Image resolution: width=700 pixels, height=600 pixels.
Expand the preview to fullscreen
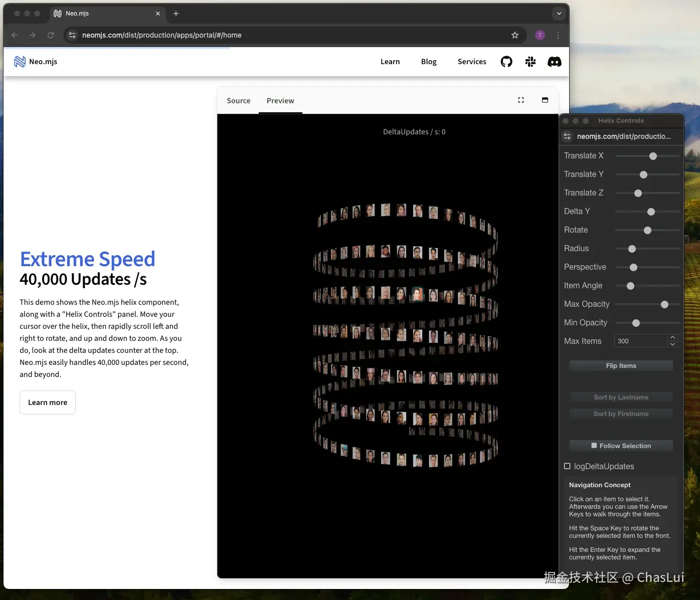pos(521,100)
